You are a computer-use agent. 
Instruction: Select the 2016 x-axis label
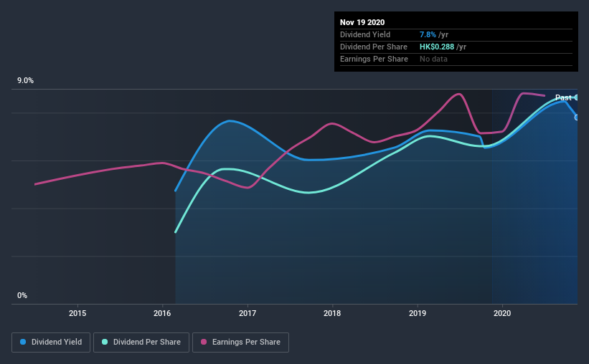(162, 313)
